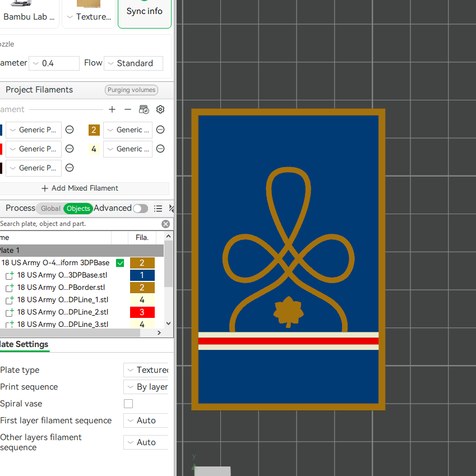The height and width of the screenshot is (476, 476).
Task: Click object list scroll up arrow
Action: coord(169,236)
